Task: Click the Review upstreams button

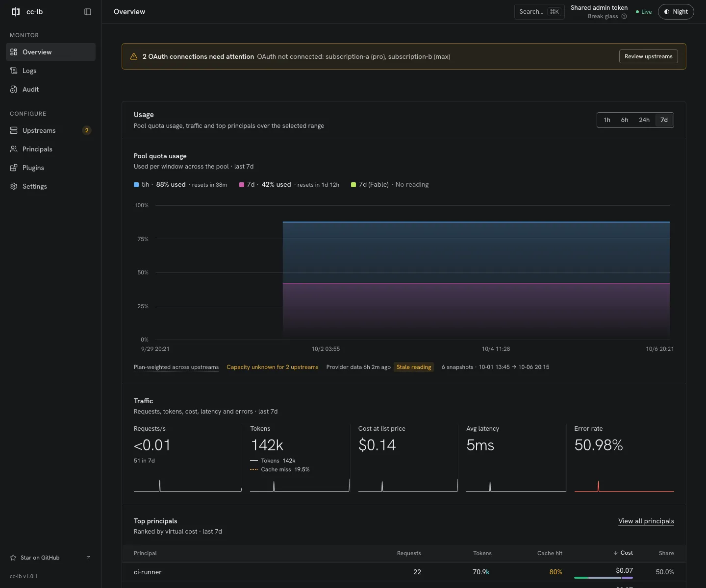Action: pos(649,56)
